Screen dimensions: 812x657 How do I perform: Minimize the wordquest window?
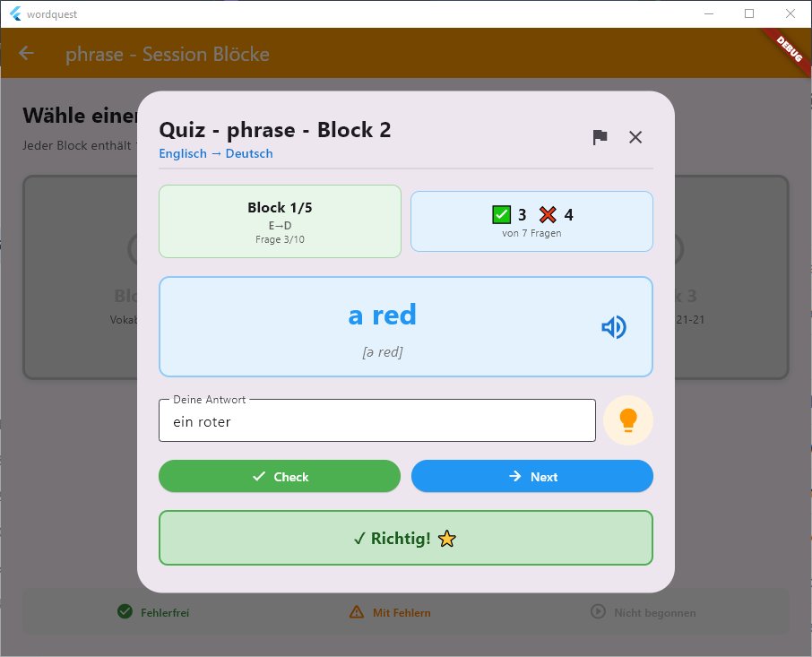coord(708,14)
